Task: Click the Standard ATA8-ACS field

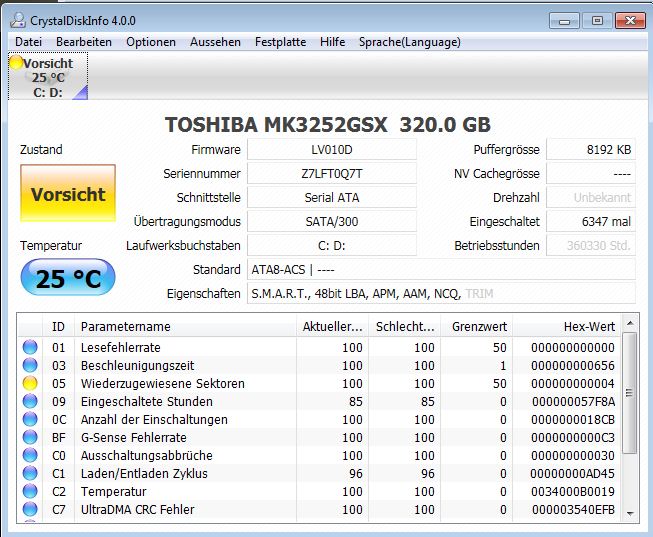Action: coord(441,270)
